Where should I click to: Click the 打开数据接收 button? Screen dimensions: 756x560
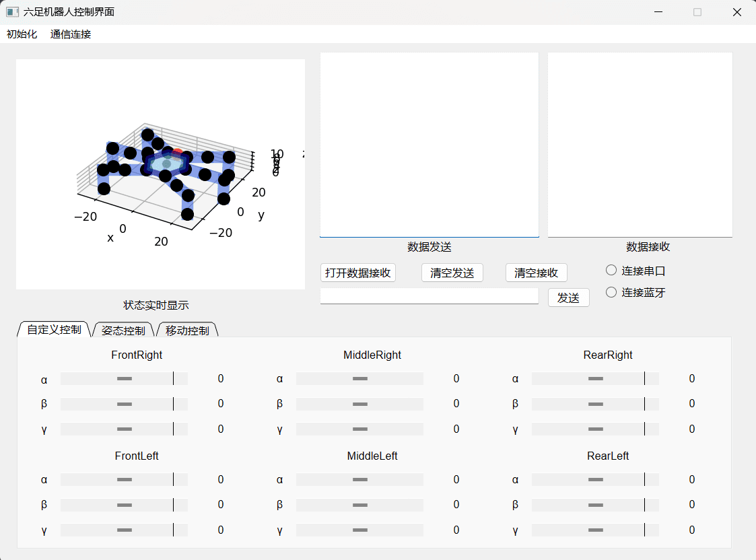tap(357, 273)
